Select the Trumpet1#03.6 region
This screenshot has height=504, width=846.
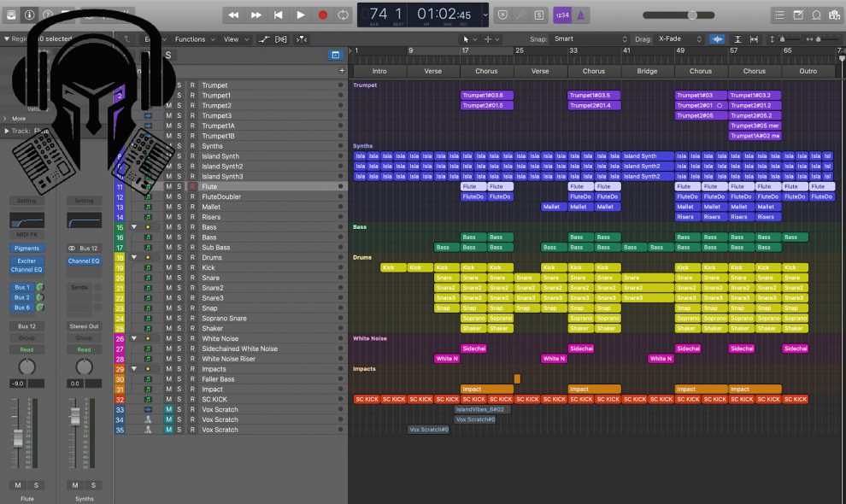[487, 96]
